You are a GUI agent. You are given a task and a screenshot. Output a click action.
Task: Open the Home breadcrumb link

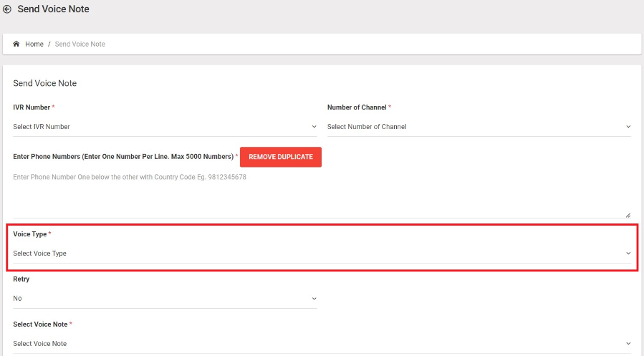(x=34, y=44)
